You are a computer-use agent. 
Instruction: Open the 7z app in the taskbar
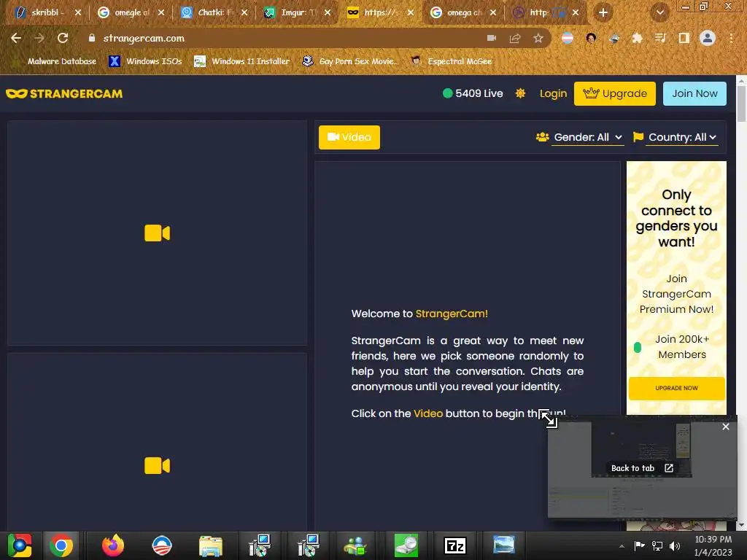pyautogui.click(x=455, y=545)
